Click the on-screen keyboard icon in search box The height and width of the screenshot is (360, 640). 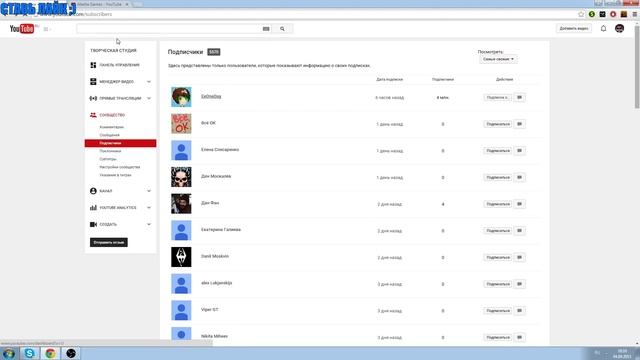pyautogui.click(x=266, y=29)
